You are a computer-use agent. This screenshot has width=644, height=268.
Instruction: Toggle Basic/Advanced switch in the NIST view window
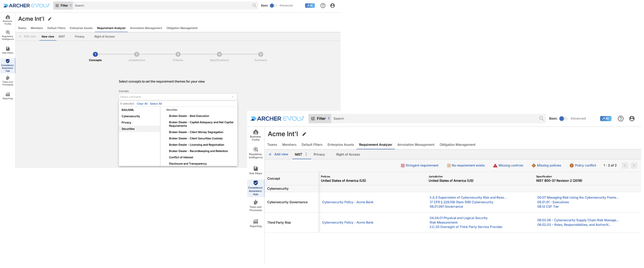click(x=563, y=119)
